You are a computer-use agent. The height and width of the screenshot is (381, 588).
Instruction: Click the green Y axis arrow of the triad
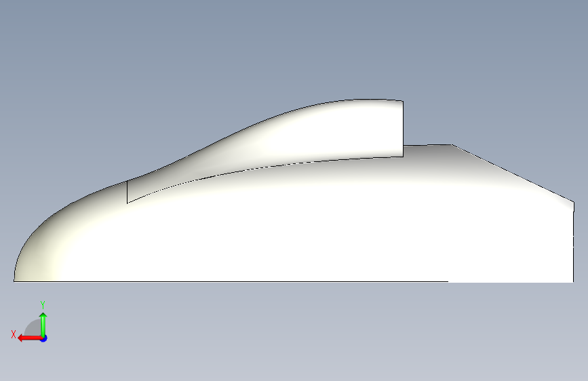[43, 325]
